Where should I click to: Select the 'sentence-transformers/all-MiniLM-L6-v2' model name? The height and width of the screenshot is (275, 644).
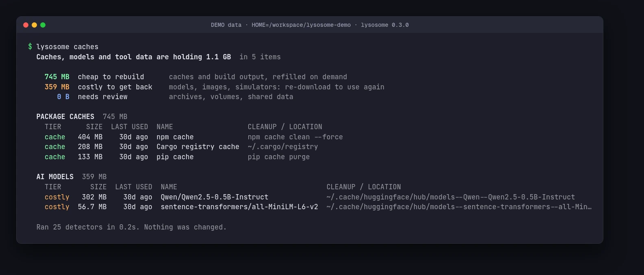(239, 207)
